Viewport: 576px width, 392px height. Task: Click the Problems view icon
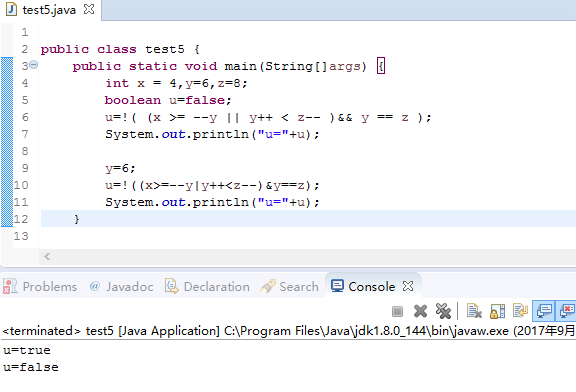point(10,286)
